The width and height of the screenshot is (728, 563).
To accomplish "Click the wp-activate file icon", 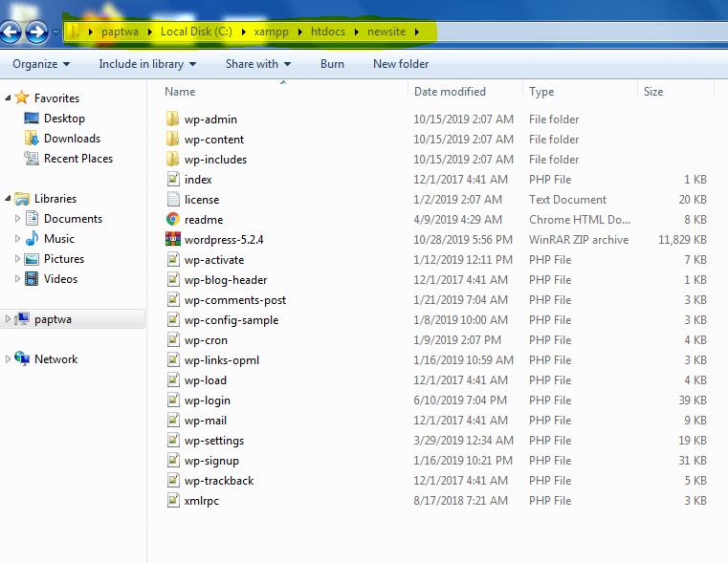I will 173,259.
